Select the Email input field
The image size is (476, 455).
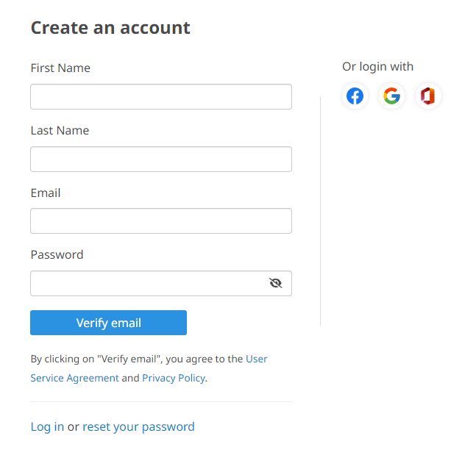tap(161, 221)
